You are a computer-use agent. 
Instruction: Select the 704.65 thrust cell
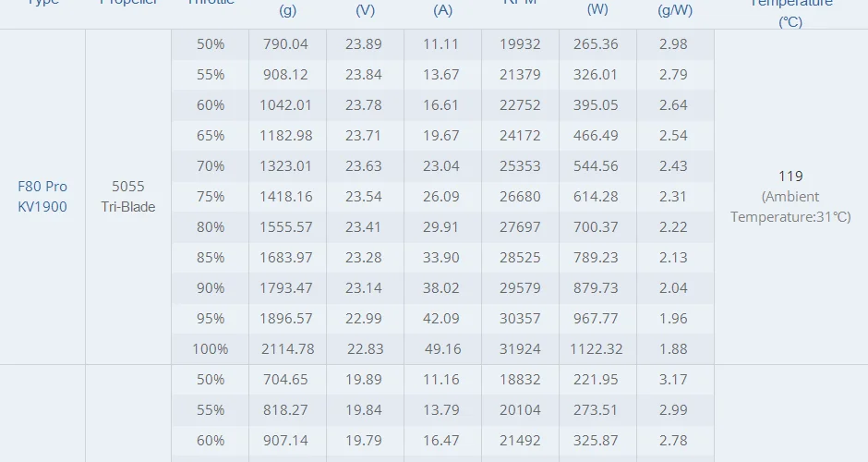(x=286, y=379)
